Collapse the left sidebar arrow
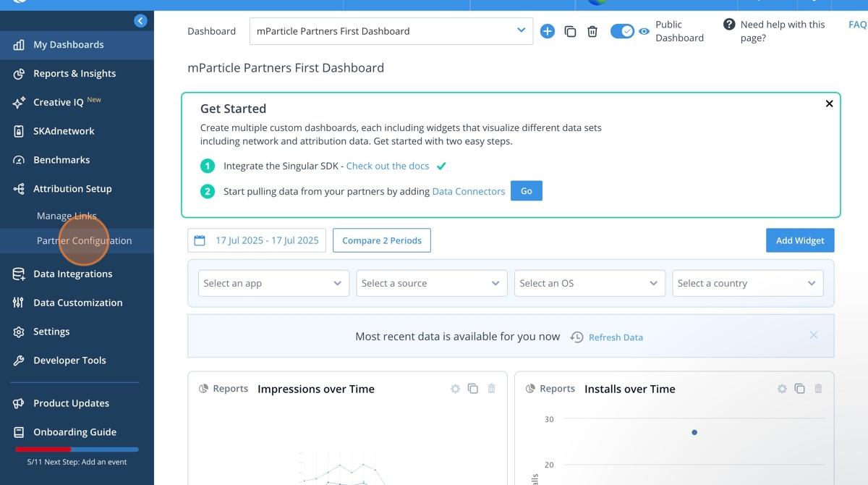 140,21
